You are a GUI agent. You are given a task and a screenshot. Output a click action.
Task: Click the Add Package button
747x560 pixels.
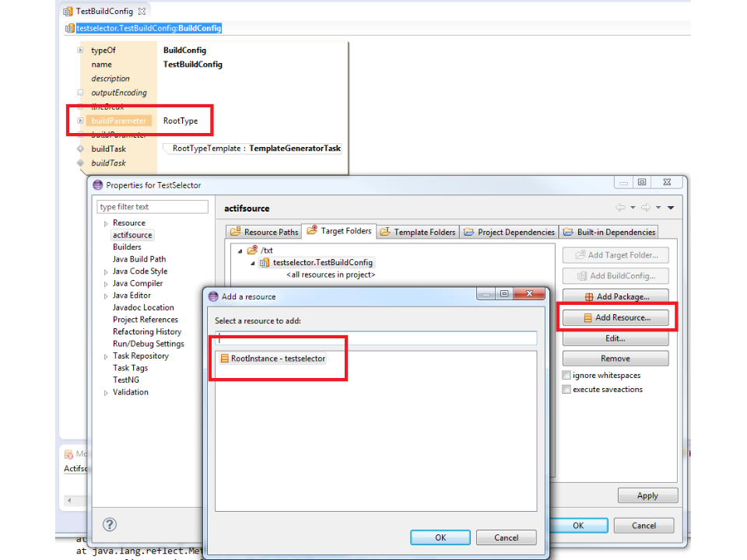[615, 296]
